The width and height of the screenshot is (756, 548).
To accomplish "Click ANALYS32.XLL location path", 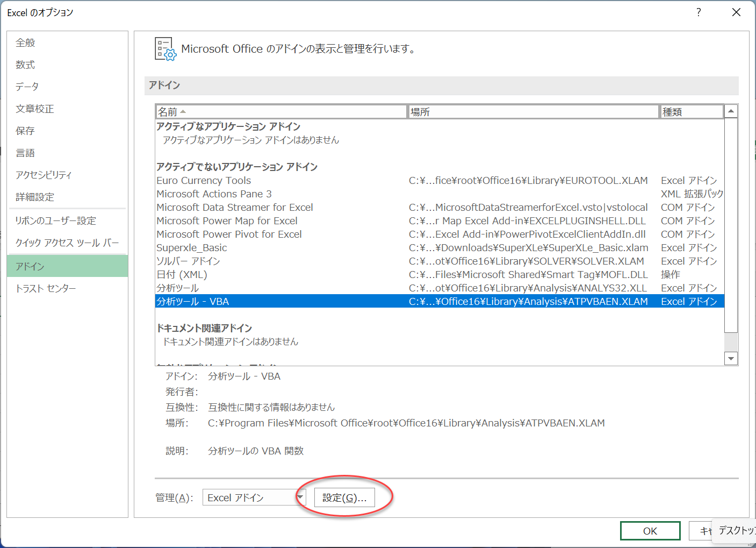I will 528,288.
